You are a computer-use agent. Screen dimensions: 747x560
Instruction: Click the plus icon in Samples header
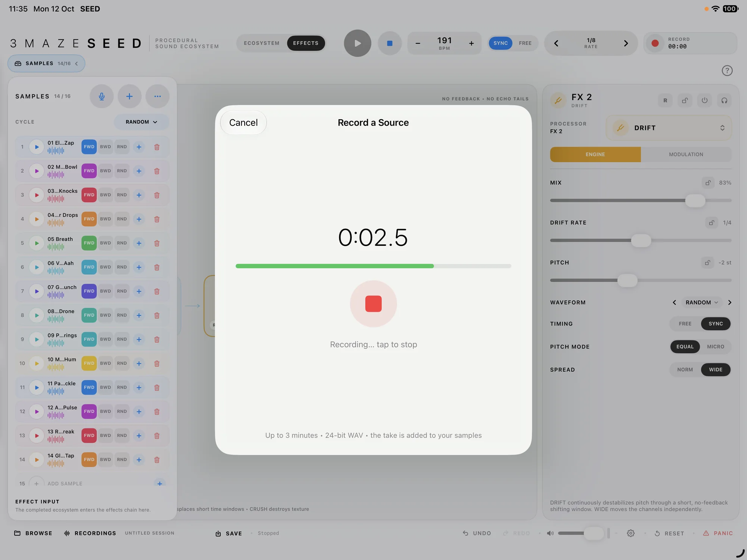[129, 96]
